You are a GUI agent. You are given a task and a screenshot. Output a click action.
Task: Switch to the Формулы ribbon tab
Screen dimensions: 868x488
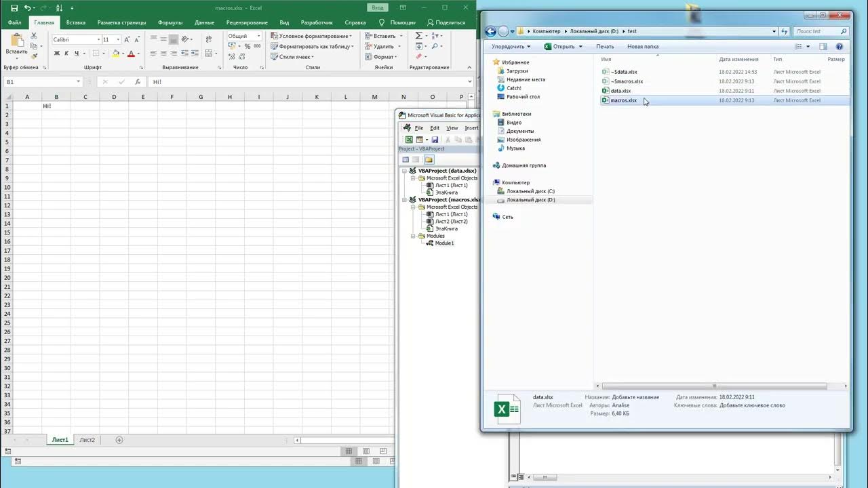coord(170,22)
